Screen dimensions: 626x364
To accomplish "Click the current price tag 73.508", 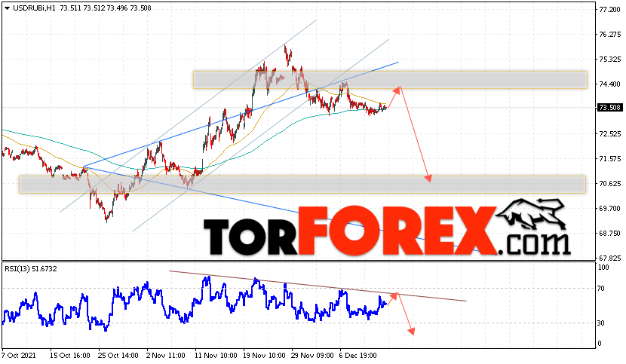I will (610, 107).
